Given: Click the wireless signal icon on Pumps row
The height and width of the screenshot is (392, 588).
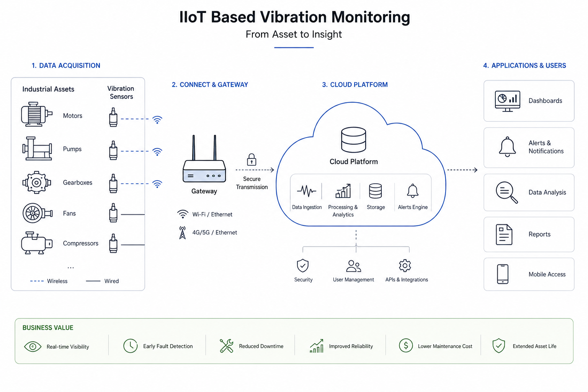Looking at the screenshot, I should pyautogui.click(x=157, y=152).
